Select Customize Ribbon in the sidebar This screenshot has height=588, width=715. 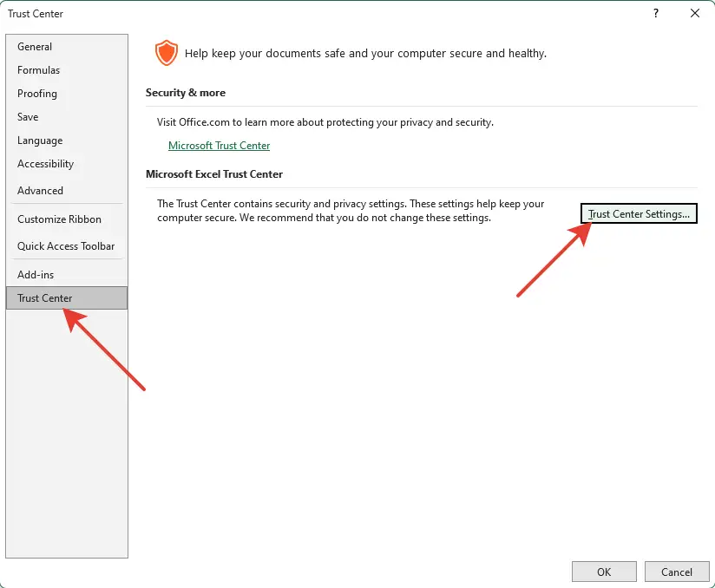pos(58,219)
